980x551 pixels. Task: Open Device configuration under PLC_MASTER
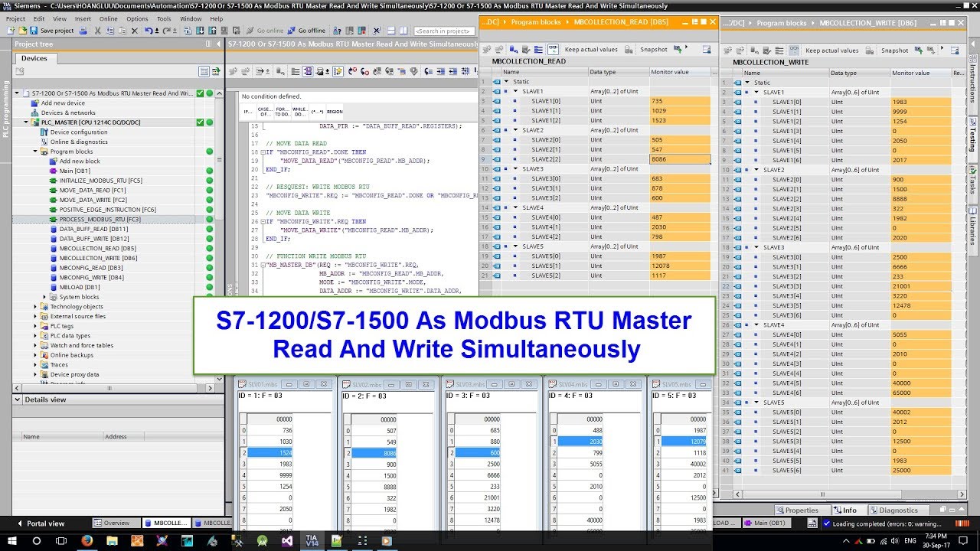tap(79, 132)
